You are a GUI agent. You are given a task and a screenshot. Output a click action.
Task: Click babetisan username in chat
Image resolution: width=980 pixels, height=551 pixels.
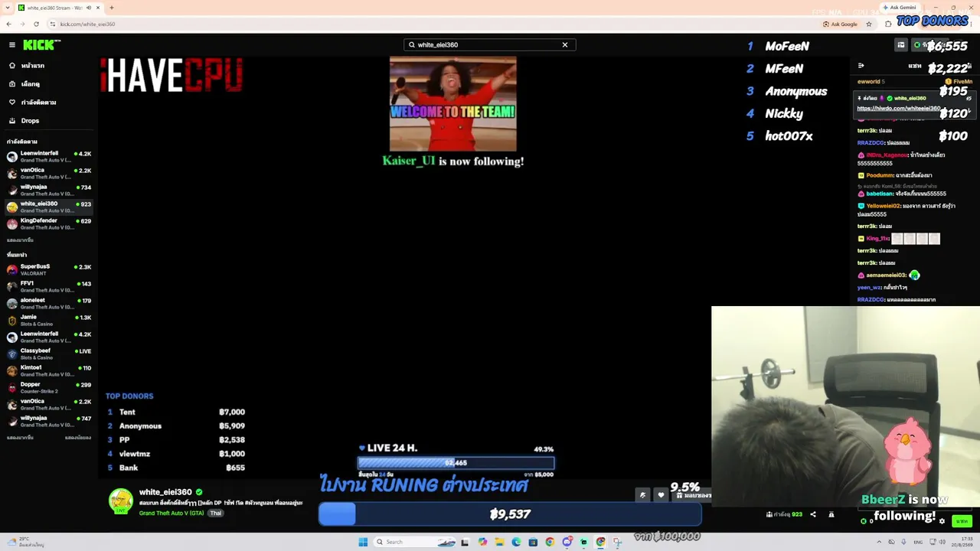(x=879, y=194)
